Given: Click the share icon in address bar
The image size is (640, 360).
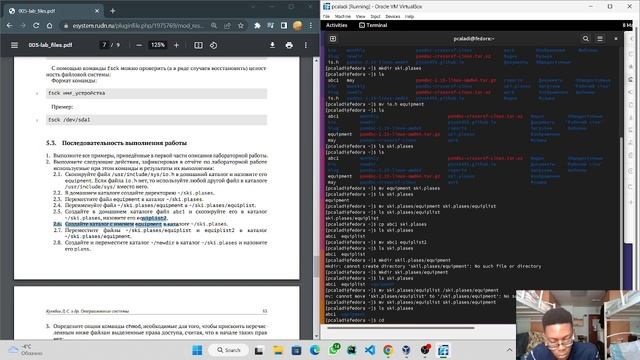Looking at the screenshot, I should tap(227, 25).
